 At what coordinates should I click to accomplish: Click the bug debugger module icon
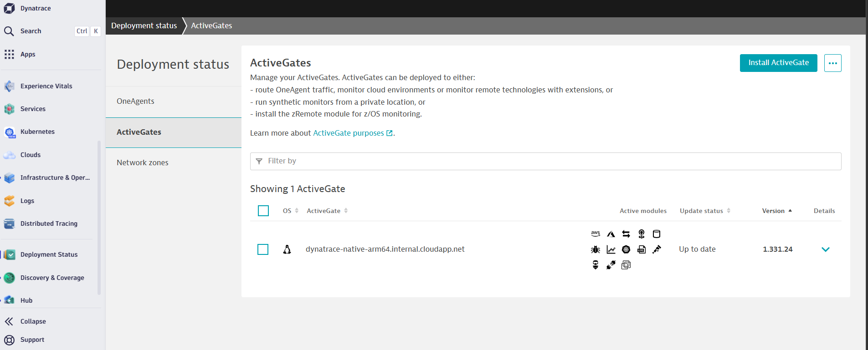pyautogui.click(x=596, y=249)
